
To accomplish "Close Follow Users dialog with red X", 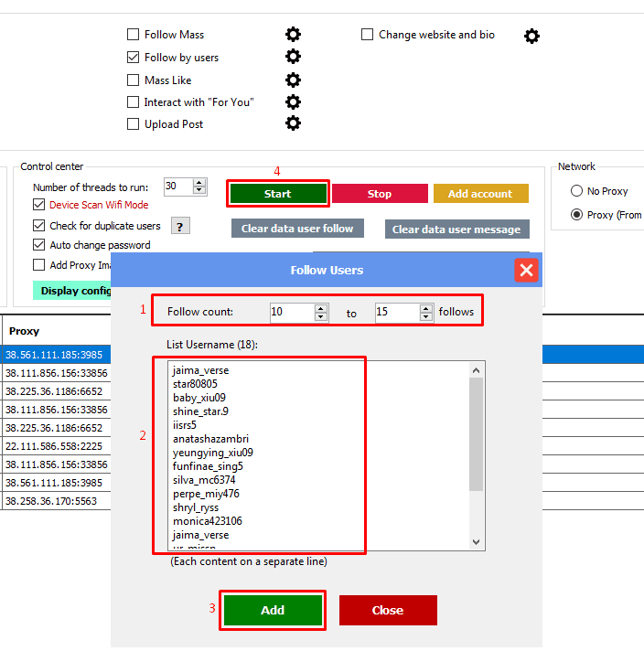I will 526,270.
